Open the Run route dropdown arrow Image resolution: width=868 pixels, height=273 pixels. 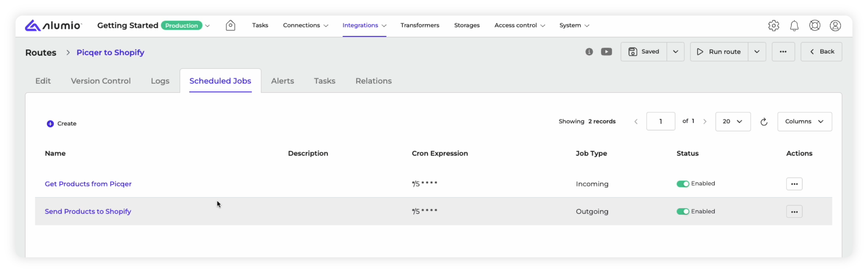click(x=757, y=52)
